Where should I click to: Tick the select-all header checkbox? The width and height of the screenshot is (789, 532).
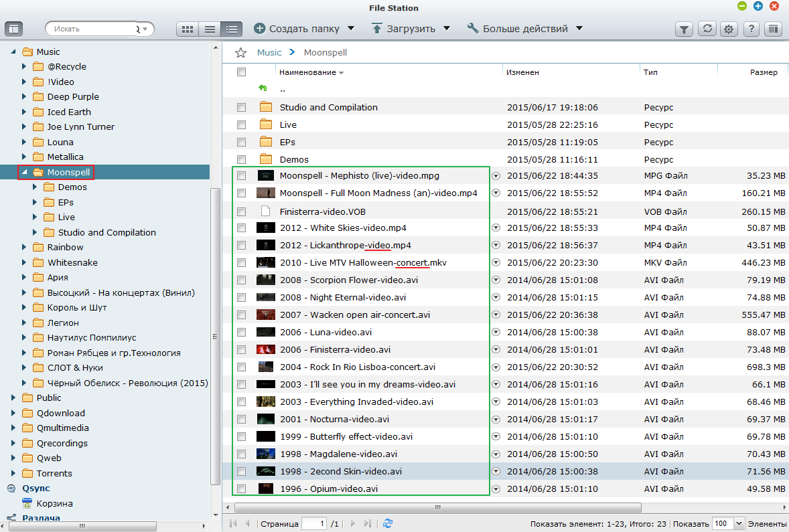pos(242,72)
